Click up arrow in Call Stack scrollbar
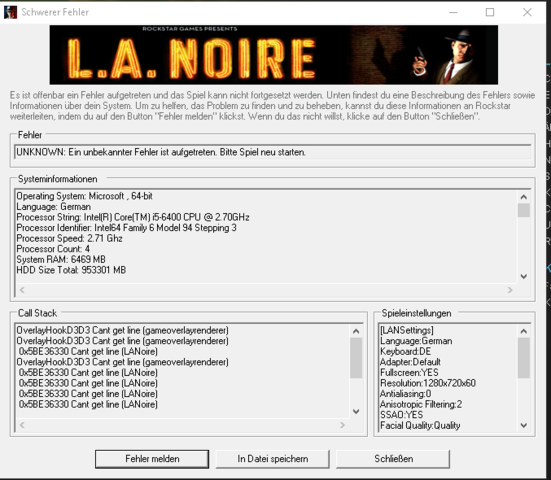This screenshot has height=480, width=551. [356, 331]
